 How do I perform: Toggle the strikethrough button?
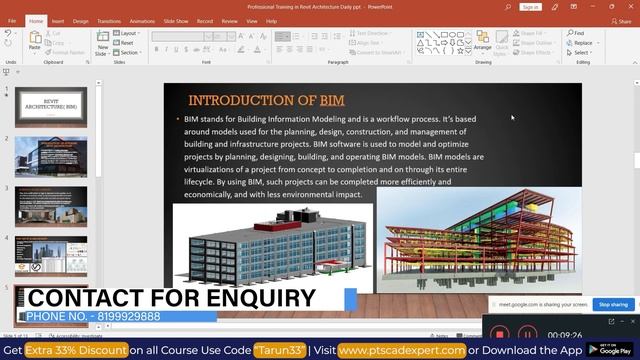click(196, 50)
